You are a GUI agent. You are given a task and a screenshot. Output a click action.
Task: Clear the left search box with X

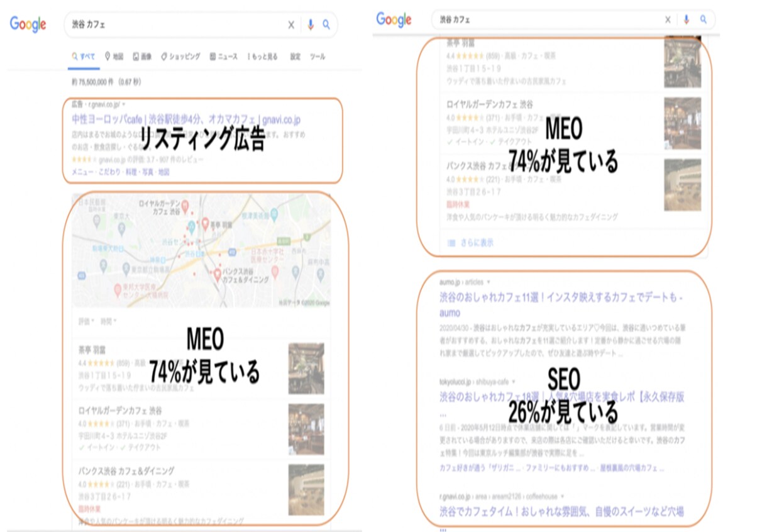pos(291,25)
